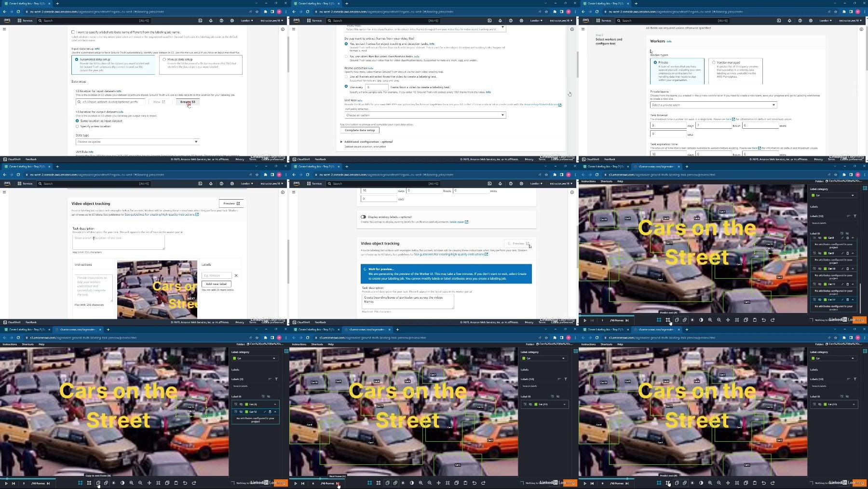Image resolution: width=868 pixels, height=489 pixels.
Task: Click Complete data setup button
Action: 360,130
